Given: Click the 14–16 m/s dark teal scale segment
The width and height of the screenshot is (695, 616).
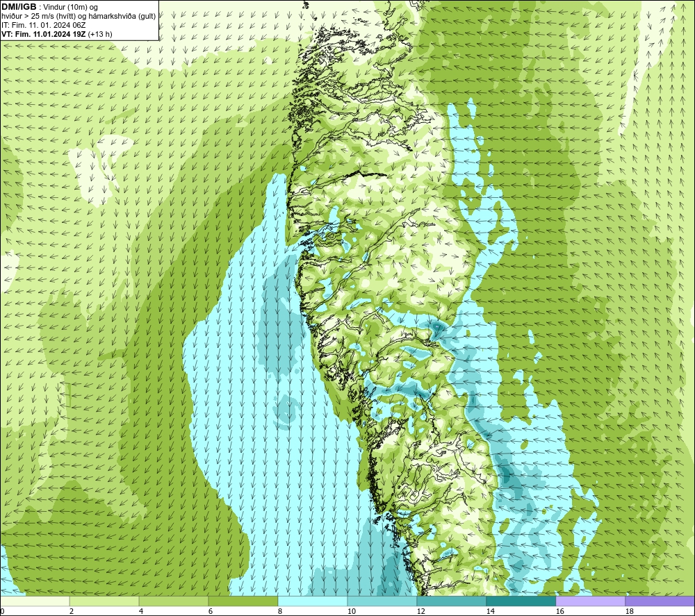Looking at the screenshot, I should (521, 601).
